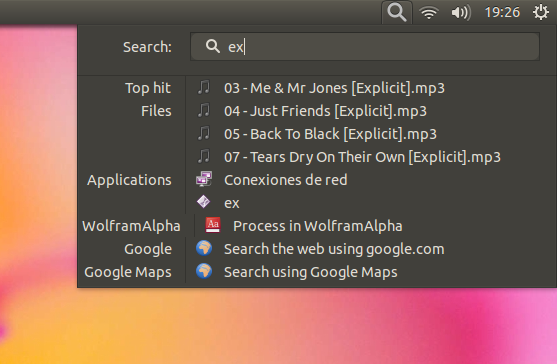Viewport: 557px width, 364px height.
Task: Open 07 - Tears Dry On Their Own mp3
Action: [x=362, y=157]
